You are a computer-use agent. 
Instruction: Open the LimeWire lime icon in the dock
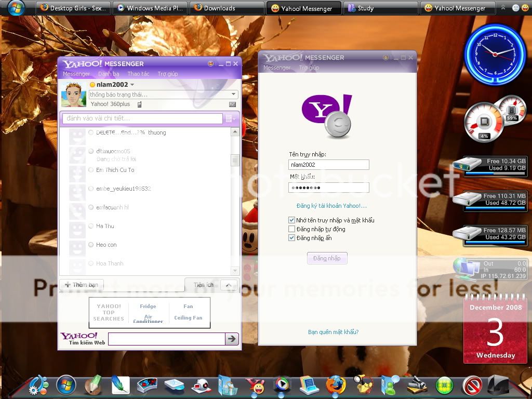(445, 386)
